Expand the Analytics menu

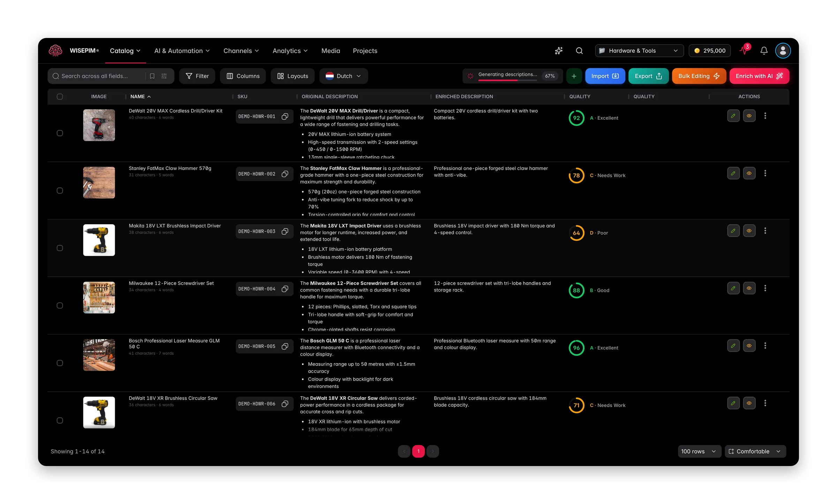point(290,51)
